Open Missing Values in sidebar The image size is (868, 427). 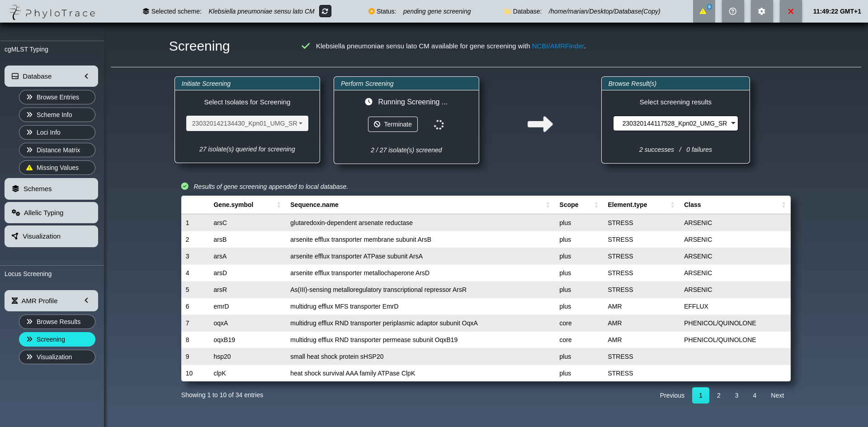[x=57, y=168]
